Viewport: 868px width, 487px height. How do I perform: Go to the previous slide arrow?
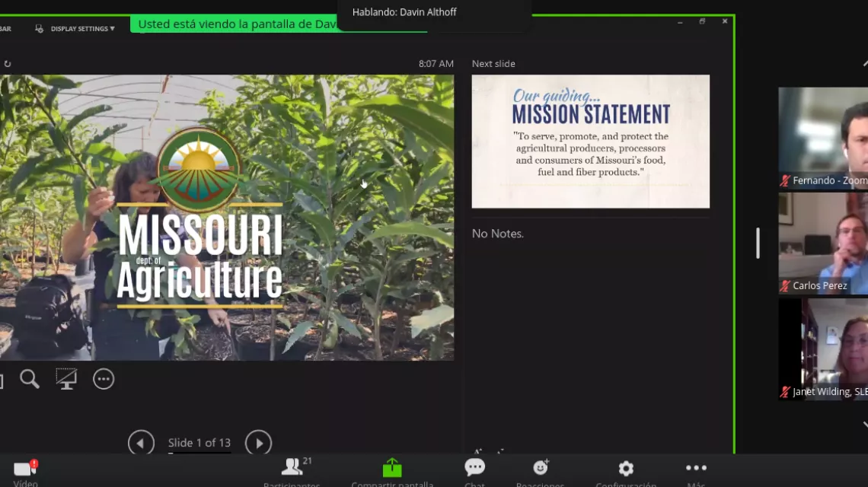(141, 443)
